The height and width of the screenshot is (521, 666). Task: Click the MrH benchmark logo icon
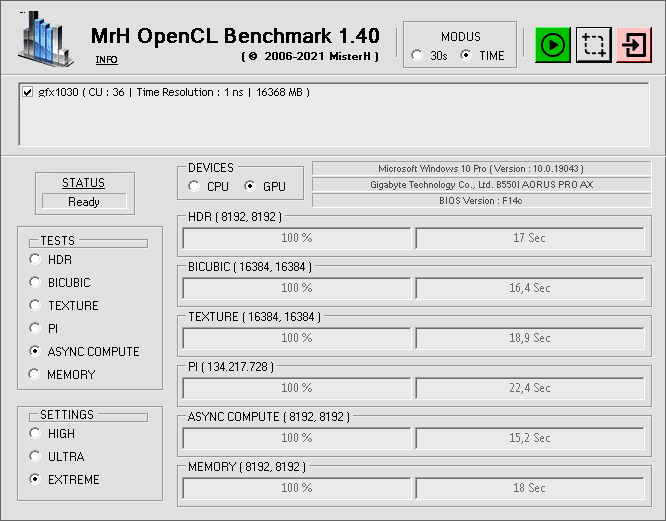45,38
